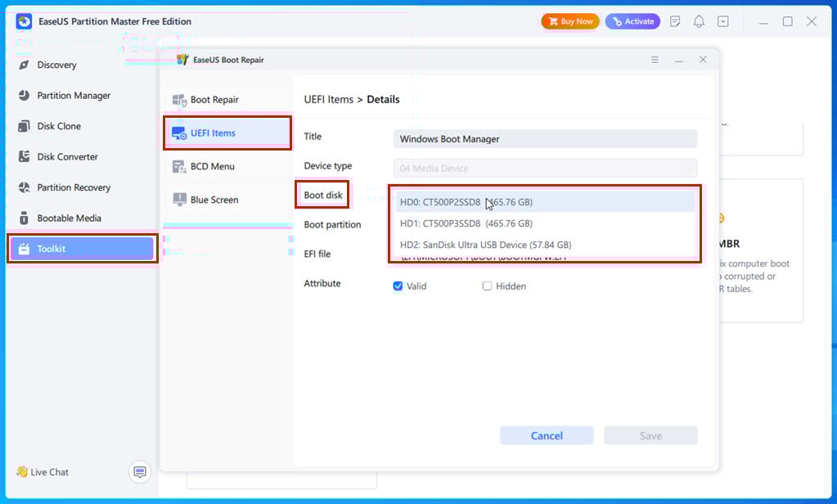Click the Save button
The height and width of the screenshot is (504, 837).
tap(650, 435)
